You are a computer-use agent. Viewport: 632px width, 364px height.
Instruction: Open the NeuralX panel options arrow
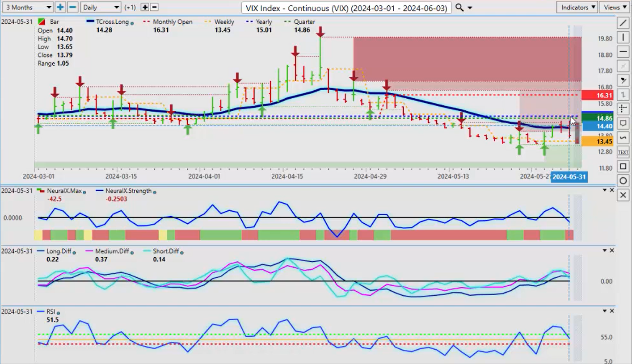[x=605, y=190]
